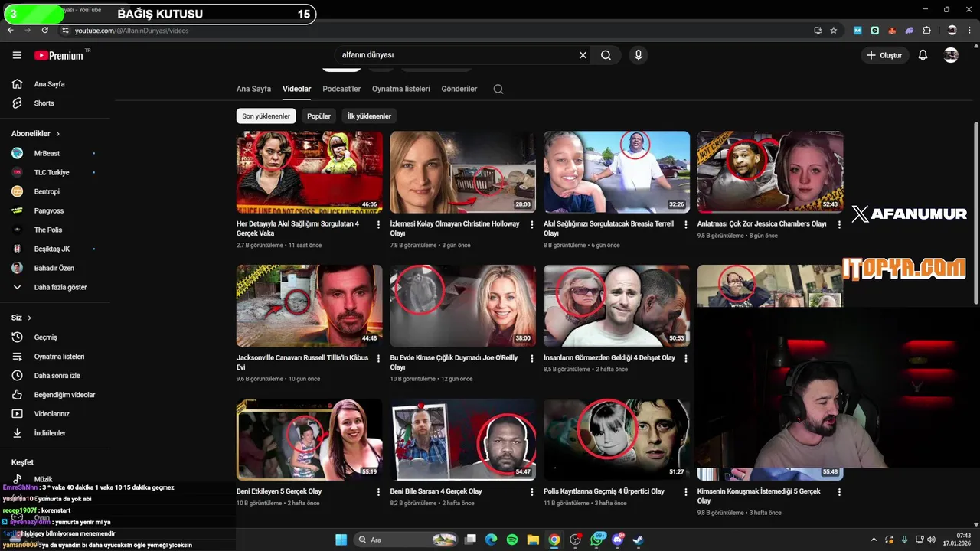This screenshot has width=980, height=551.
Task: Open Spotify from taskbar
Action: click(x=512, y=540)
